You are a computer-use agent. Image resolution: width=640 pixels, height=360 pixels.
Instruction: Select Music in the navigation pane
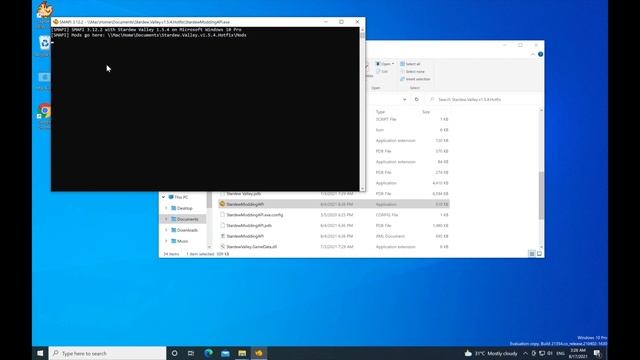(180, 241)
